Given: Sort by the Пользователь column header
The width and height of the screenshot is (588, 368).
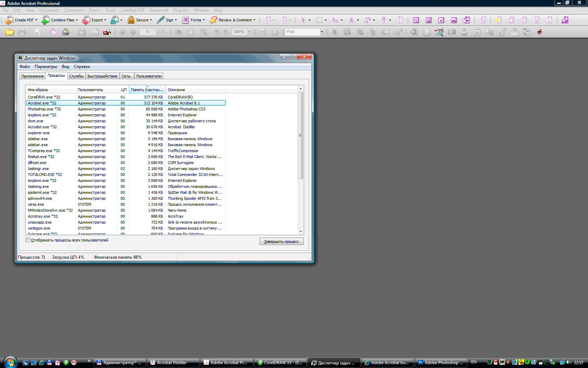Looking at the screenshot, I should [x=97, y=90].
